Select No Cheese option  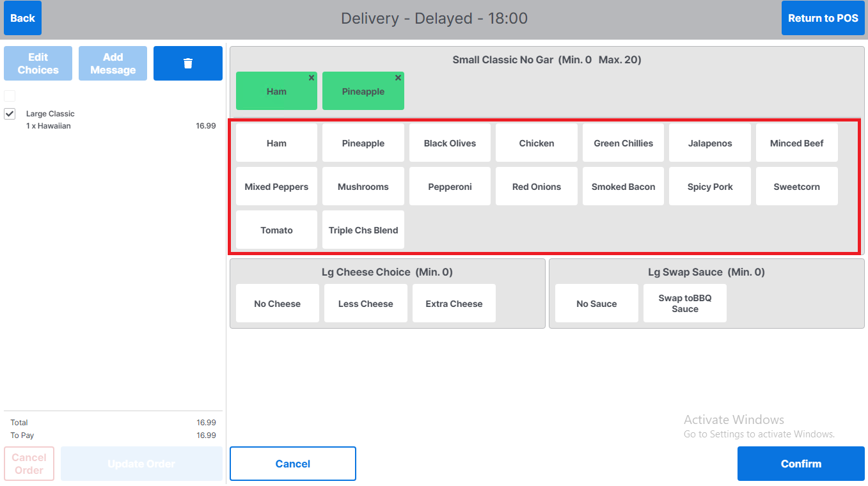tap(277, 304)
